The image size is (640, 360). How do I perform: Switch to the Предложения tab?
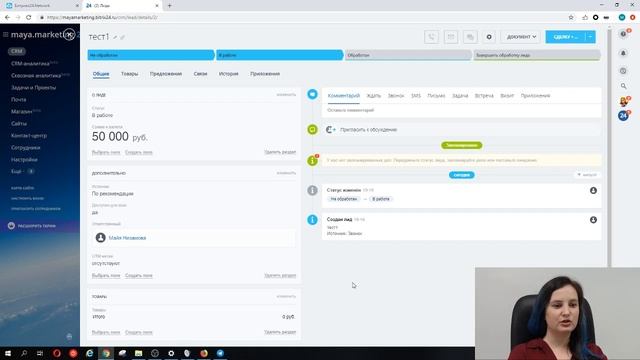pyautogui.click(x=166, y=74)
